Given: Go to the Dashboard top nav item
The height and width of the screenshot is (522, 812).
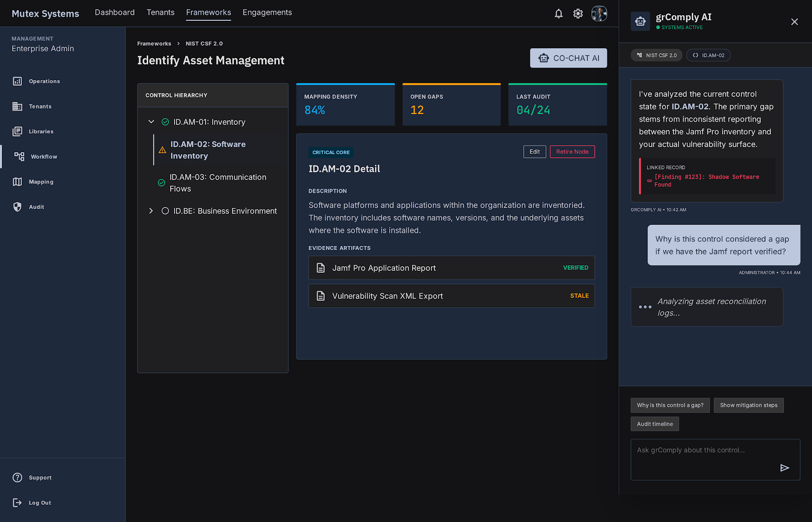Looking at the screenshot, I should 115,13.
